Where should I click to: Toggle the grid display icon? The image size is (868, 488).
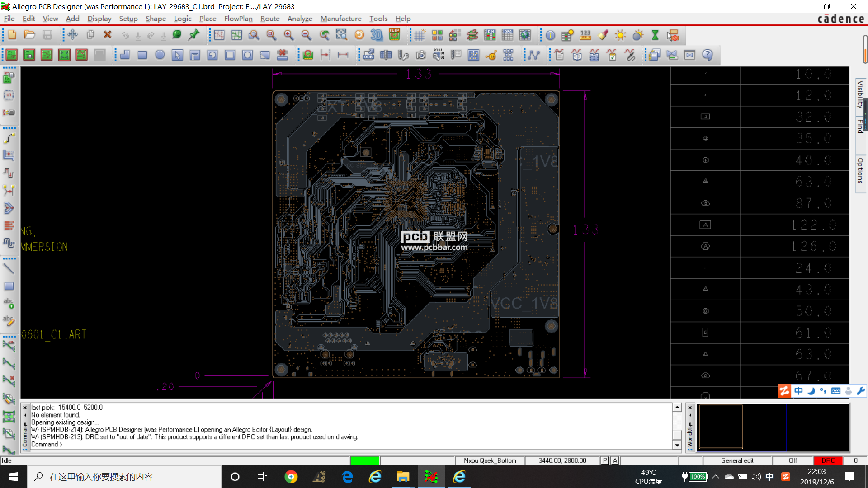[x=420, y=35]
